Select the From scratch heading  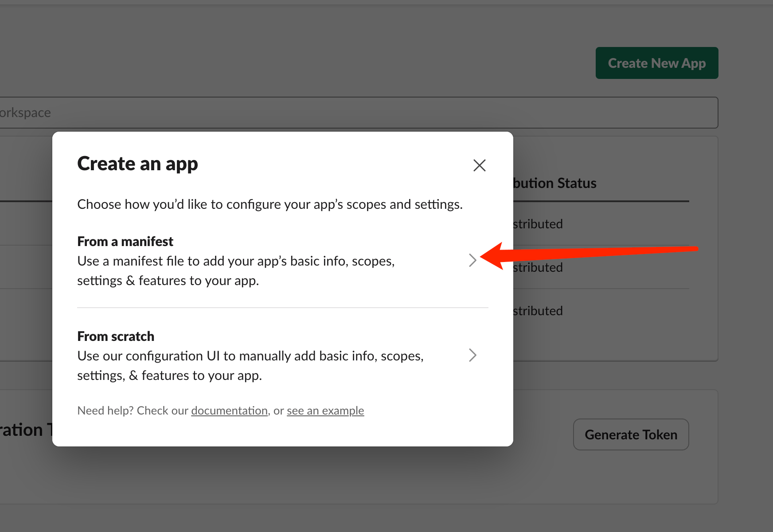116,336
